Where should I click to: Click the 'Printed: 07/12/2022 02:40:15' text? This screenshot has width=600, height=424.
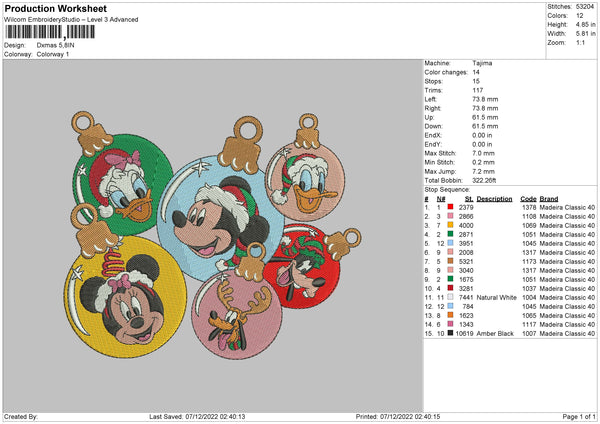398,416
